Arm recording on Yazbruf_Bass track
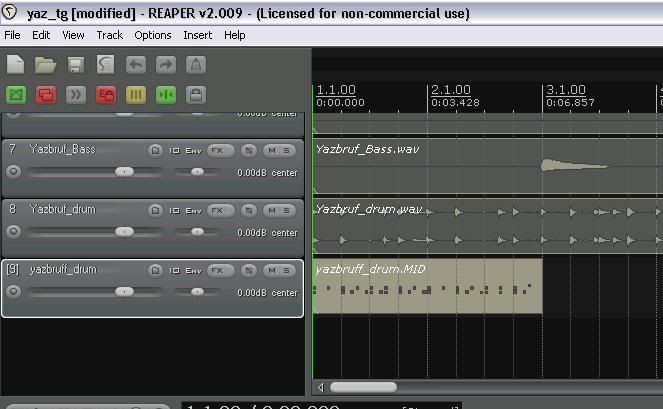 (14, 172)
